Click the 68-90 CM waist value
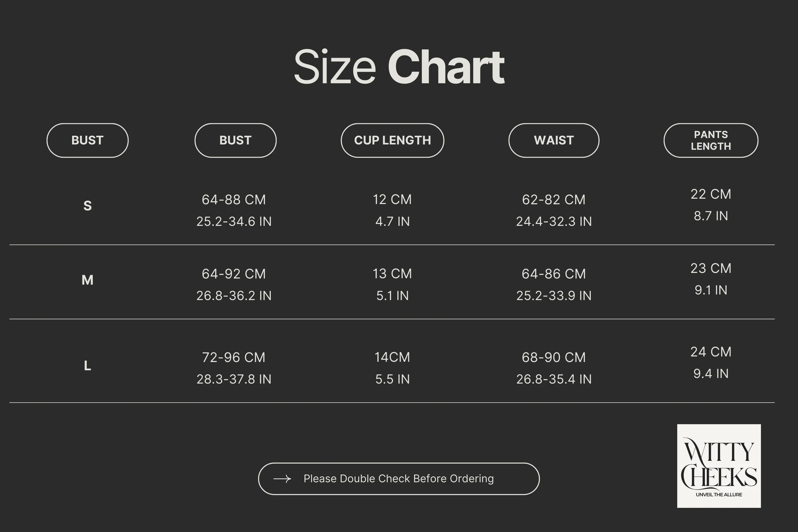798x532 pixels. click(x=554, y=357)
